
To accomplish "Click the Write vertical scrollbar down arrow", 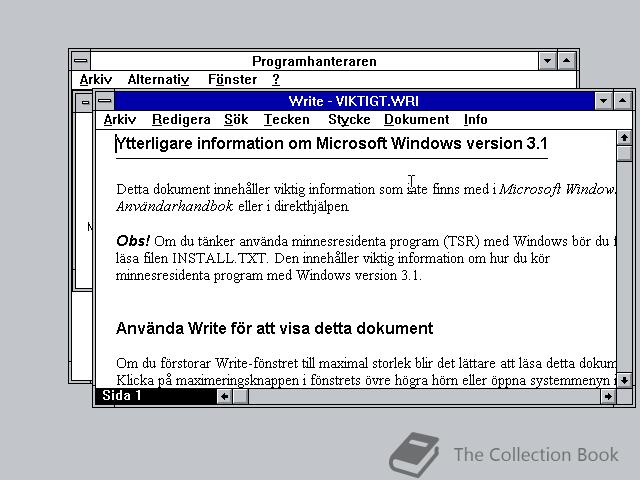I will (624, 381).
